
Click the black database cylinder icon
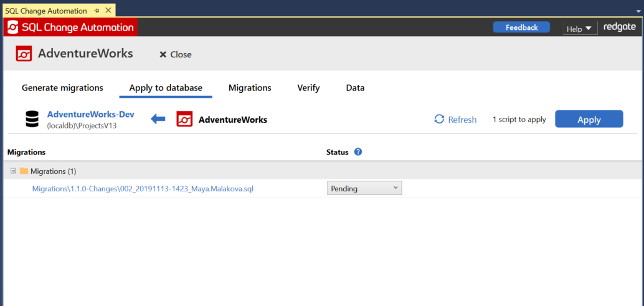32,119
